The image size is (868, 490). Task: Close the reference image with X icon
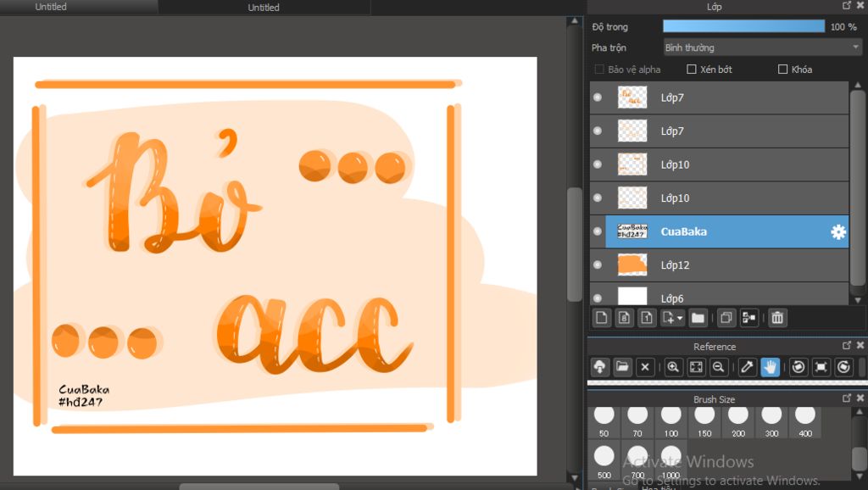click(645, 367)
